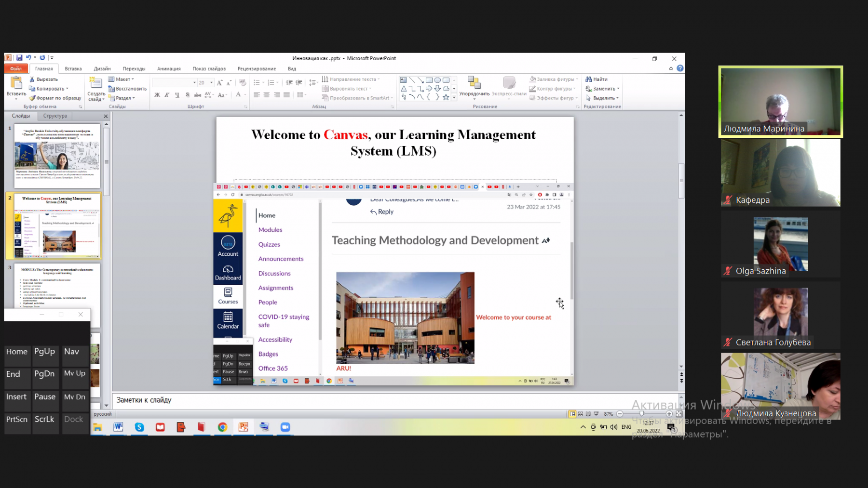This screenshot has height=488, width=868.
Task: Click Найти binoculars button
Action: point(597,79)
